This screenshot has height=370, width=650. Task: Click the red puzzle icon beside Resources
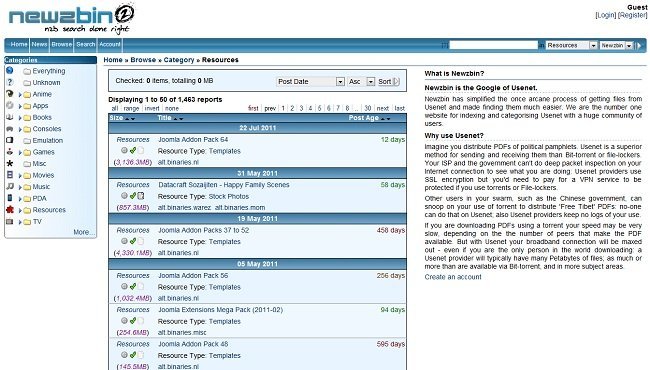tap(10, 210)
